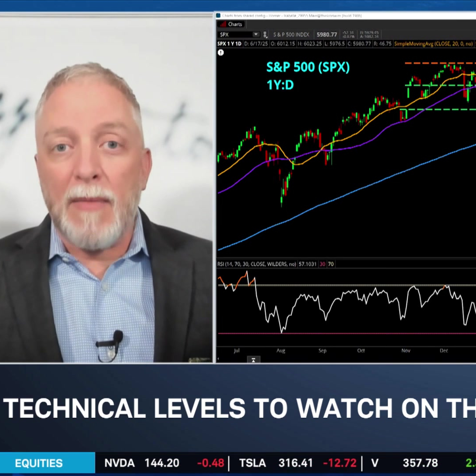Click the pink 30 oversold level tag
The image size is (476, 476).
coord(322,264)
